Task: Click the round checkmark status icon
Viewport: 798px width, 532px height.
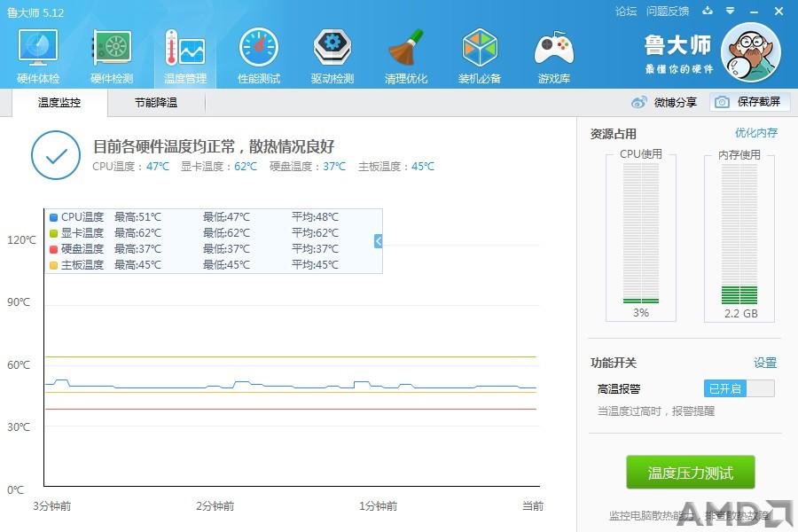Action: coord(56,155)
